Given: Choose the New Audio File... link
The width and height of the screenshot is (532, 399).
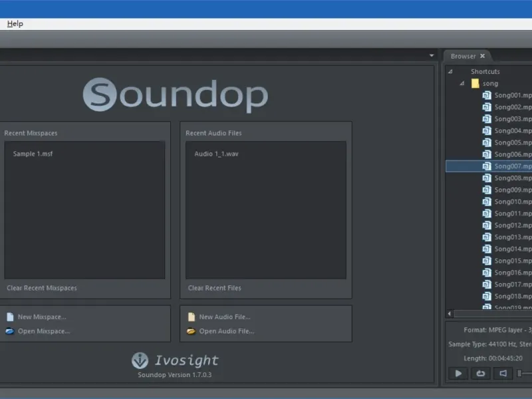Looking at the screenshot, I should [225, 317].
